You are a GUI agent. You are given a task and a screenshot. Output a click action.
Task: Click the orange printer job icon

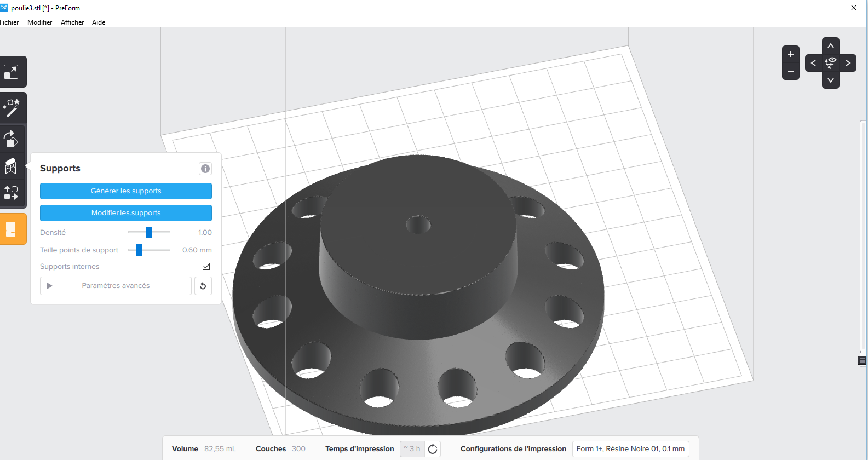[x=11, y=229]
